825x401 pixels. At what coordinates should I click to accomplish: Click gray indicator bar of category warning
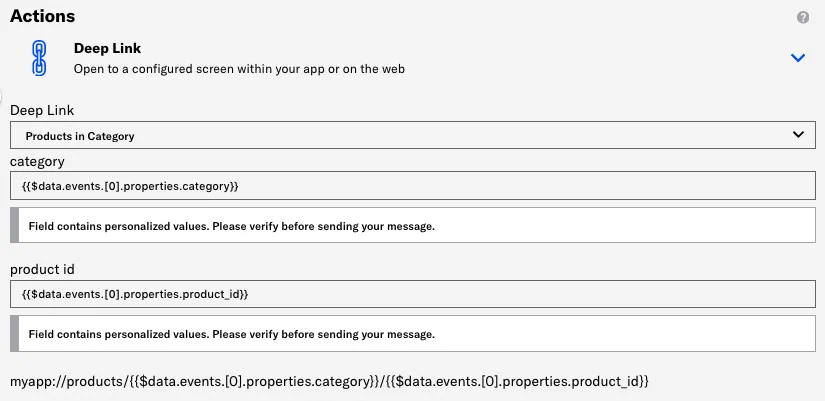(x=14, y=226)
